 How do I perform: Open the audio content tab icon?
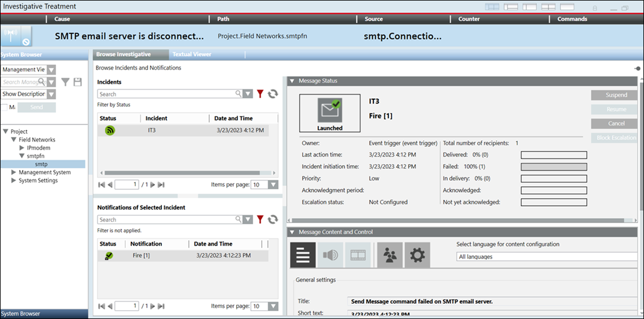331,255
